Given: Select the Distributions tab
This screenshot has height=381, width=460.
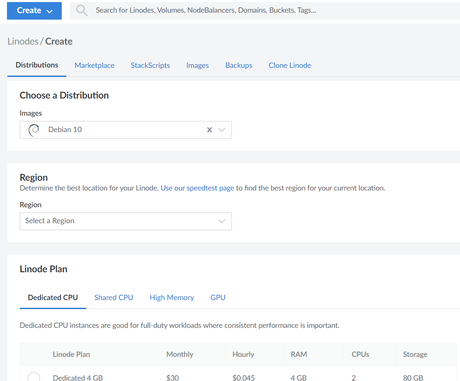Looking at the screenshot, I should click(x=37, y=65).
